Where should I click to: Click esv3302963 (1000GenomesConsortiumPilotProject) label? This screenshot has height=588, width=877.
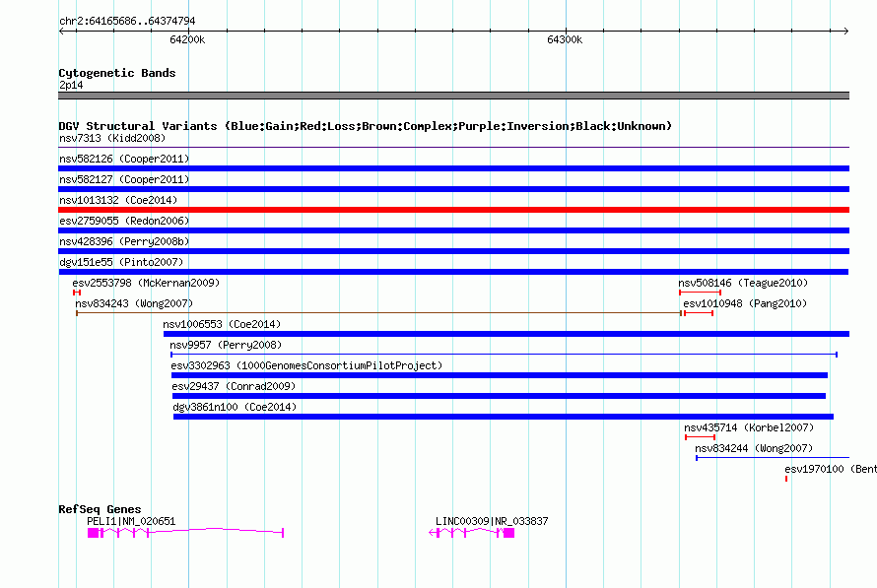306,365
